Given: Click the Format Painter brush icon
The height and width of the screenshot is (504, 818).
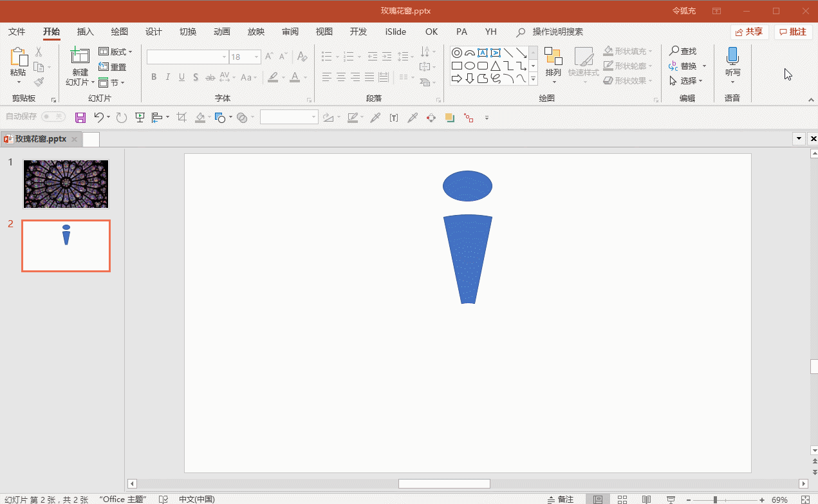Looking at the screenshot, I should pos(39,82).
